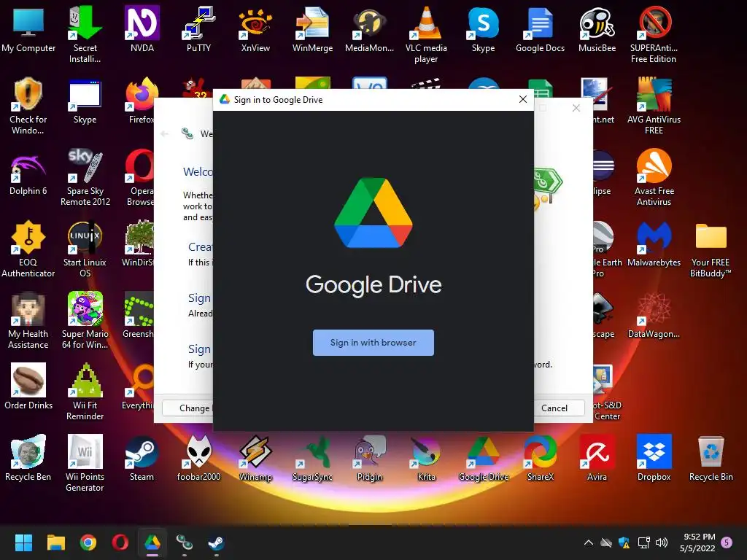Open Wii Points Generator desktop icon
Viewport: 747px width, 560px height.
[x=85, y=463]
